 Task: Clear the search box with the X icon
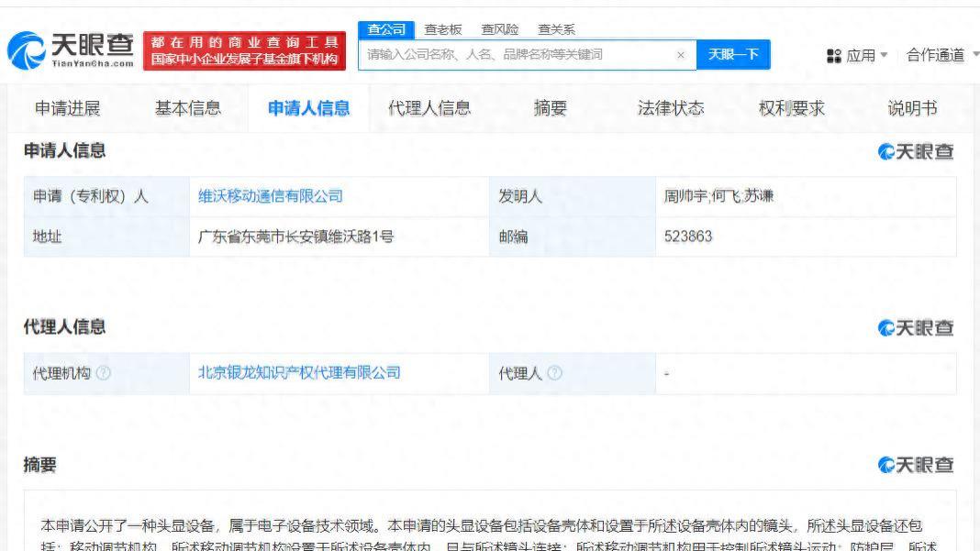pos(681,55)
